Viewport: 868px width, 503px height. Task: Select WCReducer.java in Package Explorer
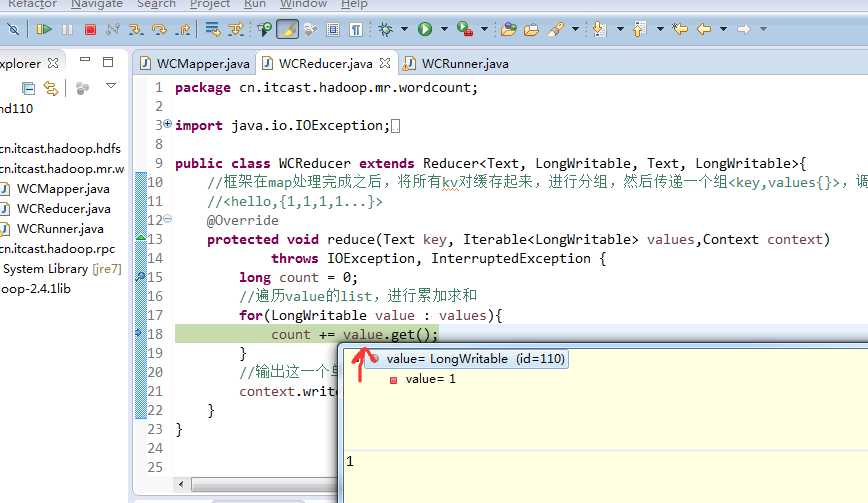[x=64, y=209]
